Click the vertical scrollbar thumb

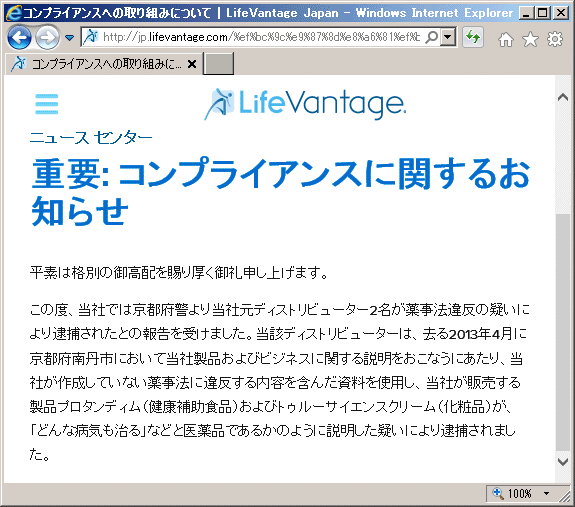(x=563, y=332)
